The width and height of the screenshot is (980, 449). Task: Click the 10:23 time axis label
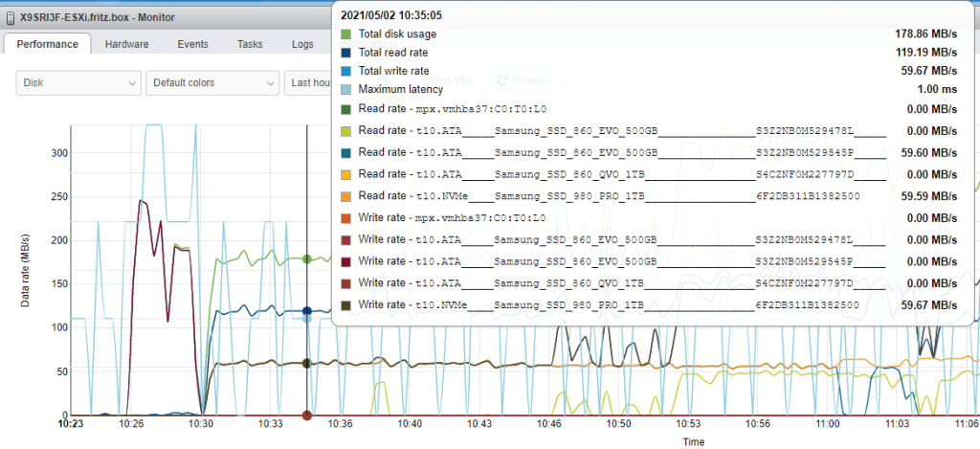tap(71, 424)
